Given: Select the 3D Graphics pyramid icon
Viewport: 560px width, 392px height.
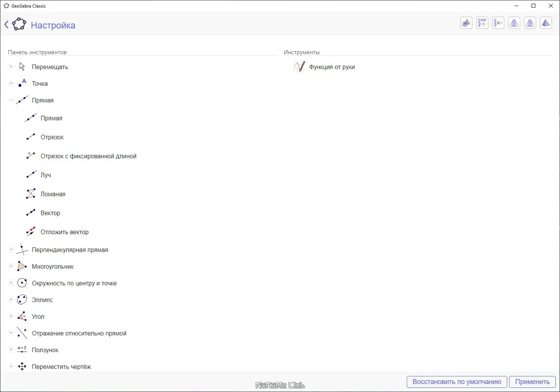Looking at the screenshot, I should (x=546, y=23).
